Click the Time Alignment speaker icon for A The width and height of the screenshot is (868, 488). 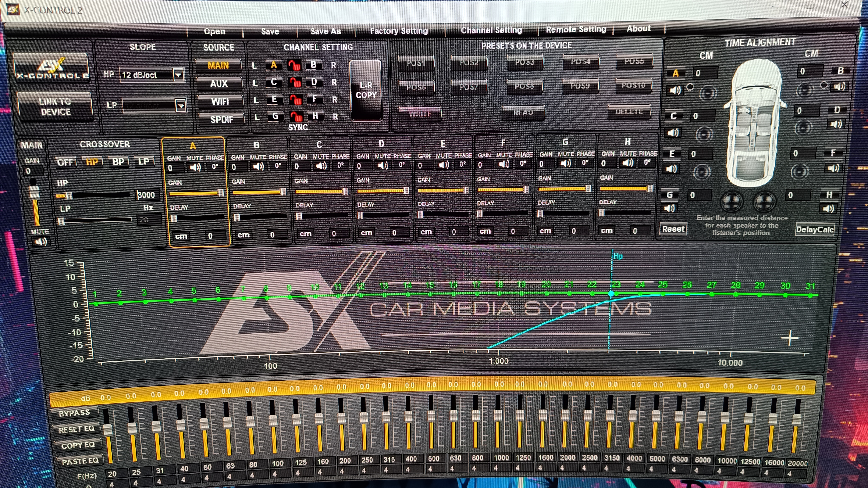675,90
